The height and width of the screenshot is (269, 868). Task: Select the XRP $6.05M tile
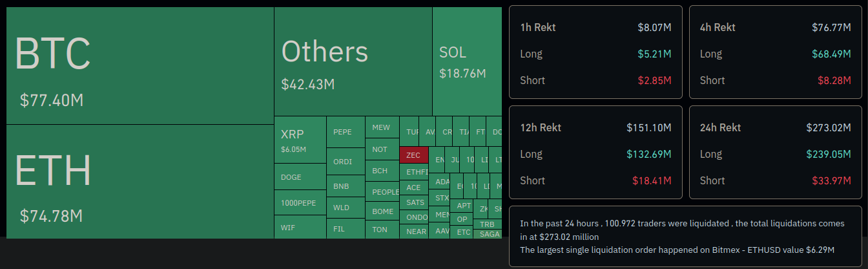click(300, 140)
